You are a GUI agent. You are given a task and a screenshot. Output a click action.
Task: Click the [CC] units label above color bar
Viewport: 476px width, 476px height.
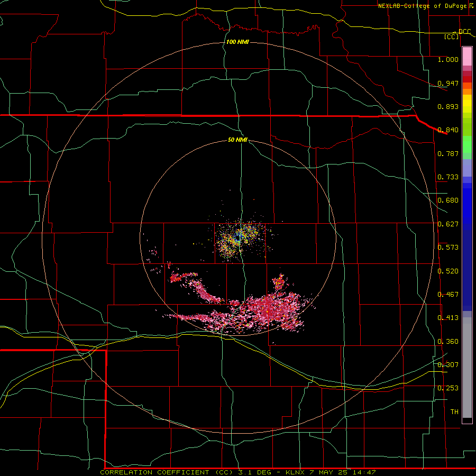click(452, 36)
